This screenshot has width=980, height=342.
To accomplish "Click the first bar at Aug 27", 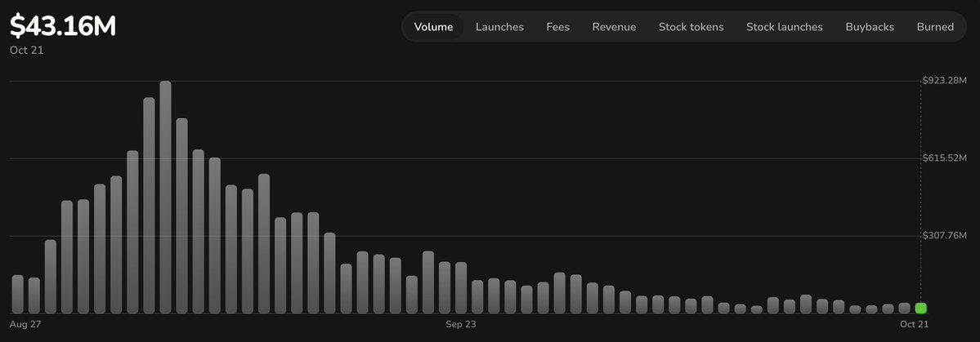I will click(x=17, y=294).
